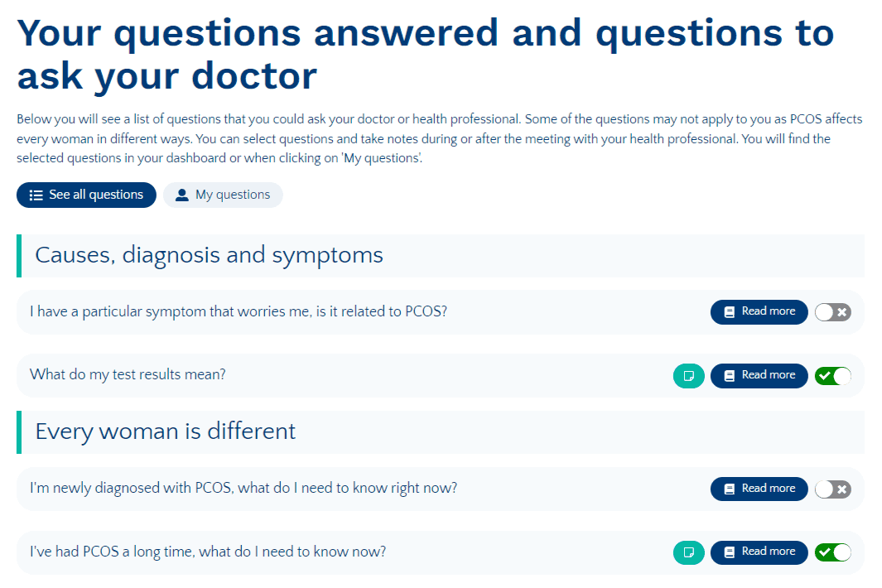Click list icon in See all questions
This screenshot has height=588, width=882.
point(36,195)
